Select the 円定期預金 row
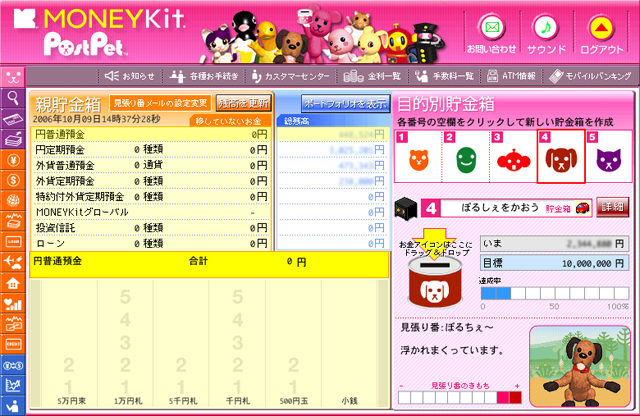Image resolution: width=640 pixels, height=416 pixels. pos(151,150)
